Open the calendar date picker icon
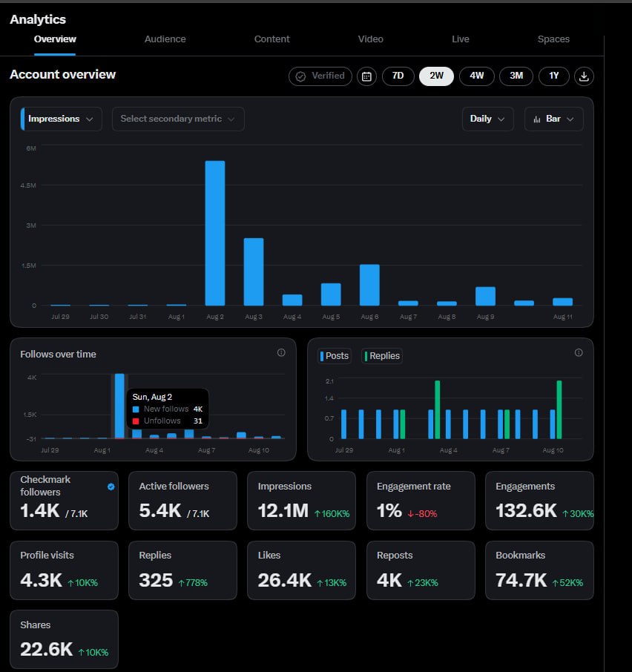This screenshot has width=632, height=672. [366, 76]
